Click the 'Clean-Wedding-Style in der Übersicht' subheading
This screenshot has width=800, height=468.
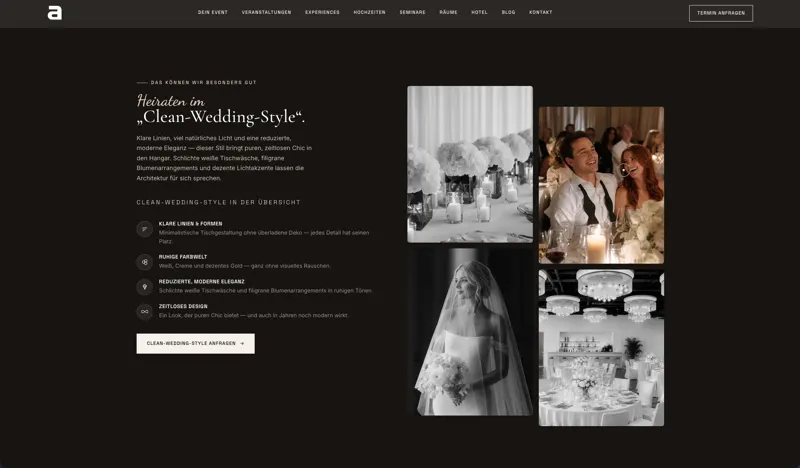pos(218,202)
